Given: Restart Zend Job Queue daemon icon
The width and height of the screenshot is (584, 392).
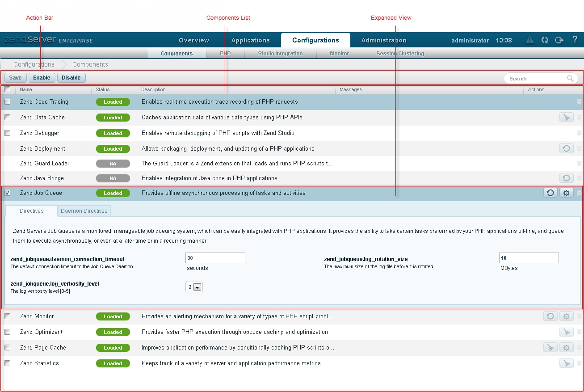Looking at the screenshot, I should (550, 193).
